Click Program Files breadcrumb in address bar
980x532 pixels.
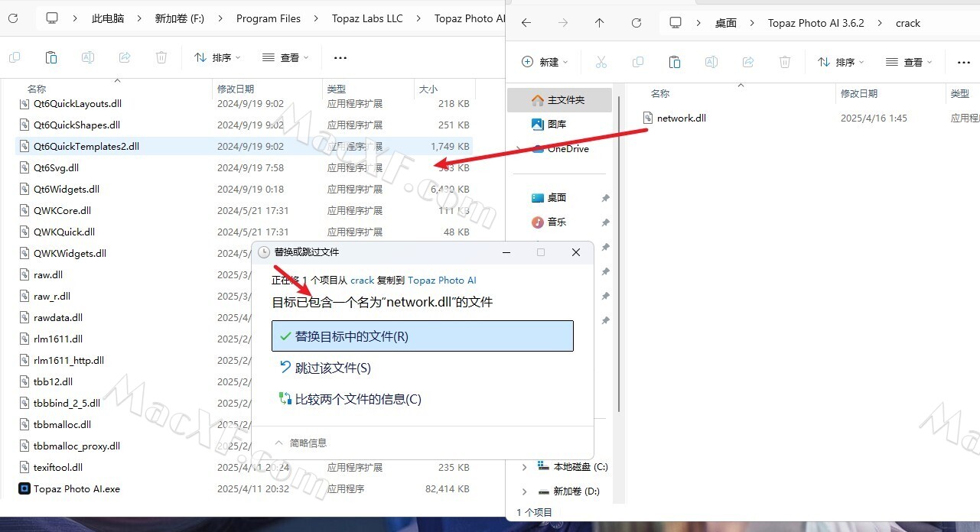pyautogui.click(x=269, y=18)
